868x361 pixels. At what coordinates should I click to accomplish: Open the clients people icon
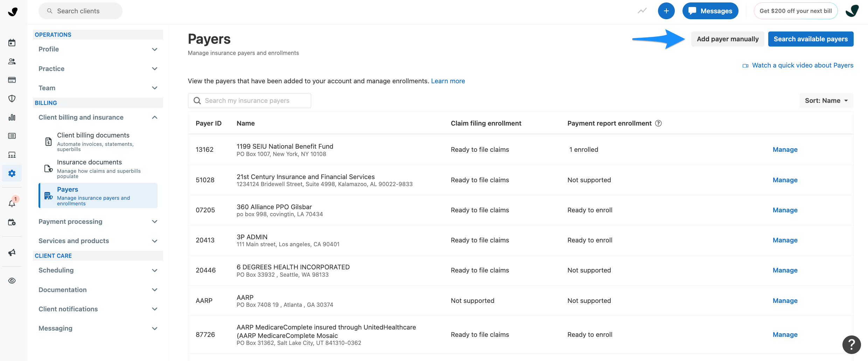pyautogui.click(x=12, y=61)
